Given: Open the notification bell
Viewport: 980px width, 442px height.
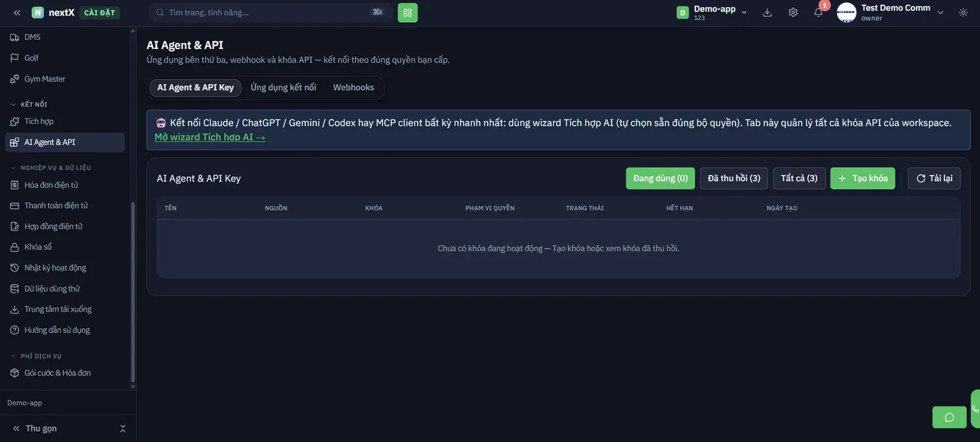Looking at the screenshot, I should coord(818,12).
